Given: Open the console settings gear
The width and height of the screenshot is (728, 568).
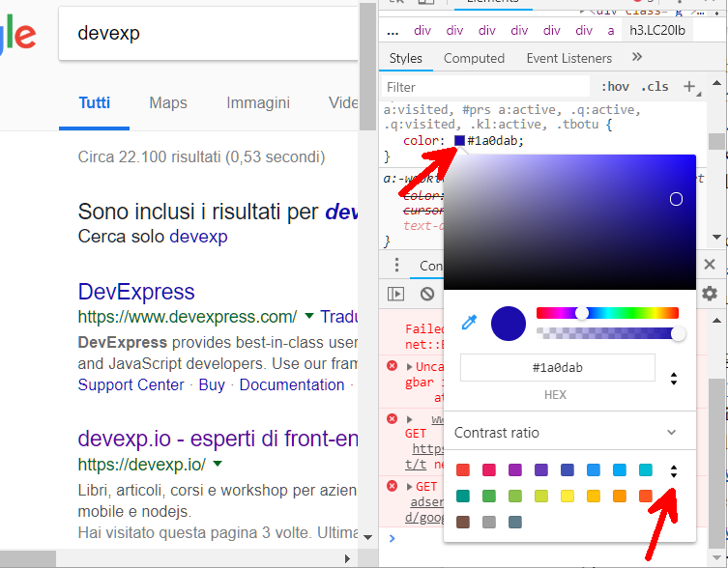Looking at the screenshot, I should [710, 294].
